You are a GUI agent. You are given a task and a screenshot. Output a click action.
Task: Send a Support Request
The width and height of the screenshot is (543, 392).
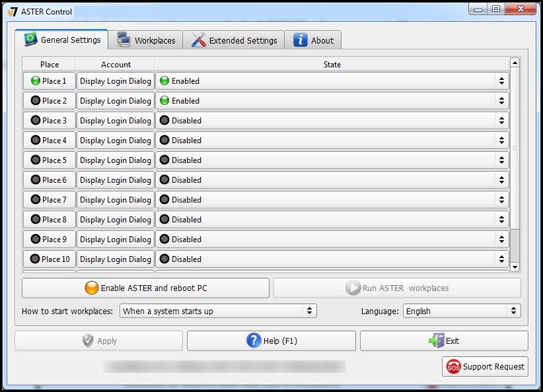click(x=485, y=366)
